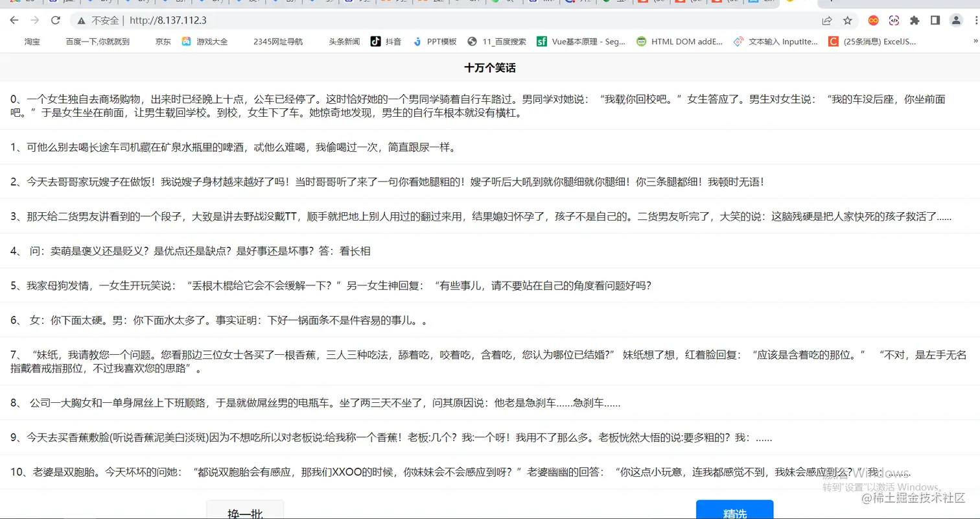
Task: Select joke 8 about 屌丝男的电瓶车
Action: click(490, 403)
